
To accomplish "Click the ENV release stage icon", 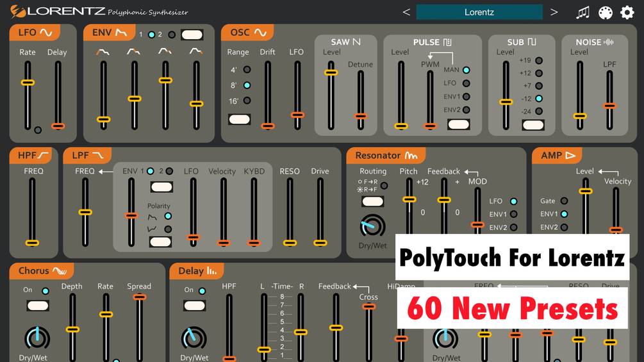I will point(196,51).
